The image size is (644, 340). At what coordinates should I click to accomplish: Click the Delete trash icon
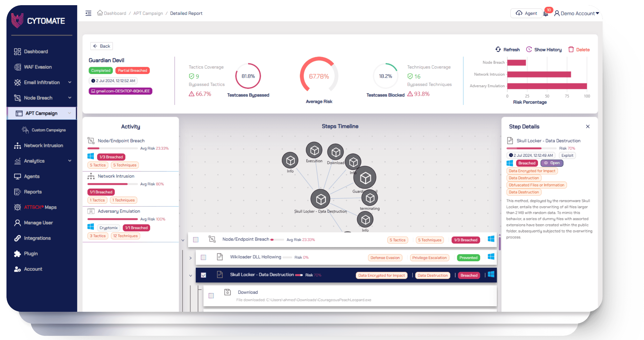(571, 49)
